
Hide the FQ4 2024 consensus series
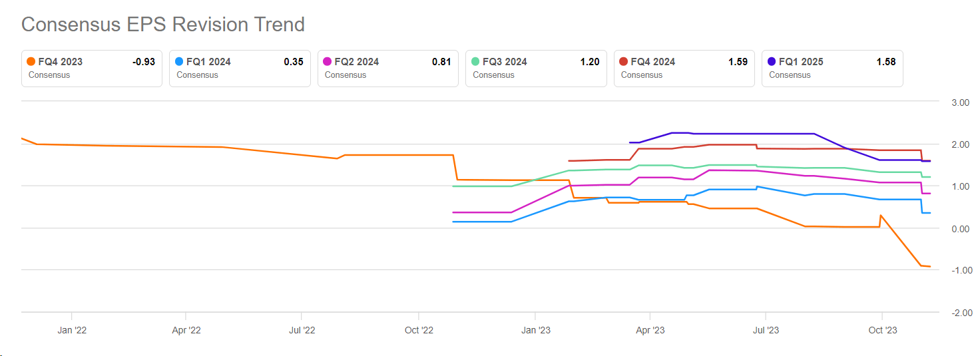684,69
